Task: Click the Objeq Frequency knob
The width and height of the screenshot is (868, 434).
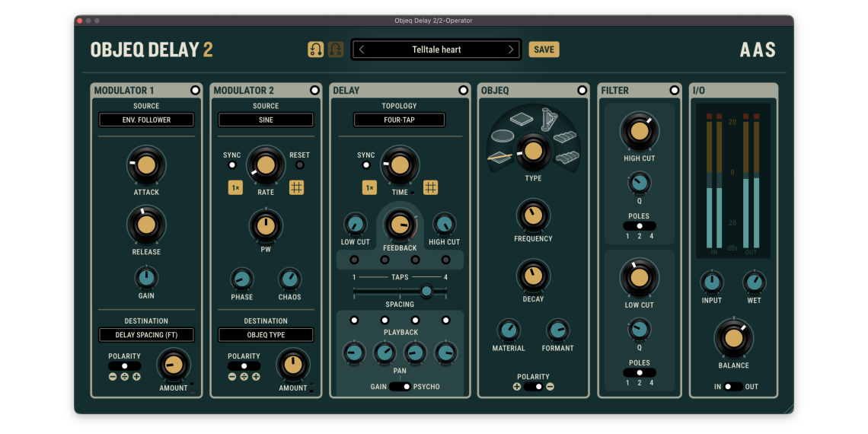Action: pyautogui.click(x=533, y=215)
